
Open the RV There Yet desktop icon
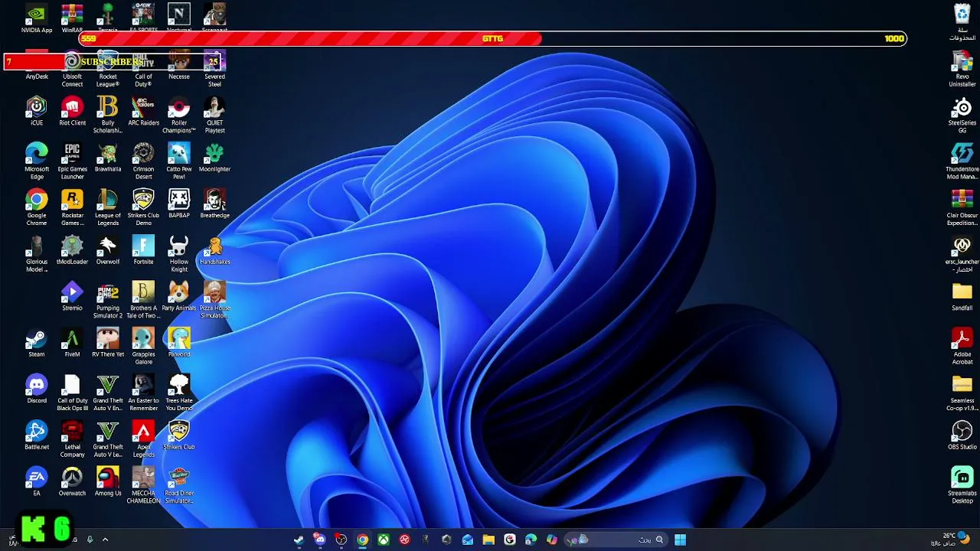pos(108,343)
